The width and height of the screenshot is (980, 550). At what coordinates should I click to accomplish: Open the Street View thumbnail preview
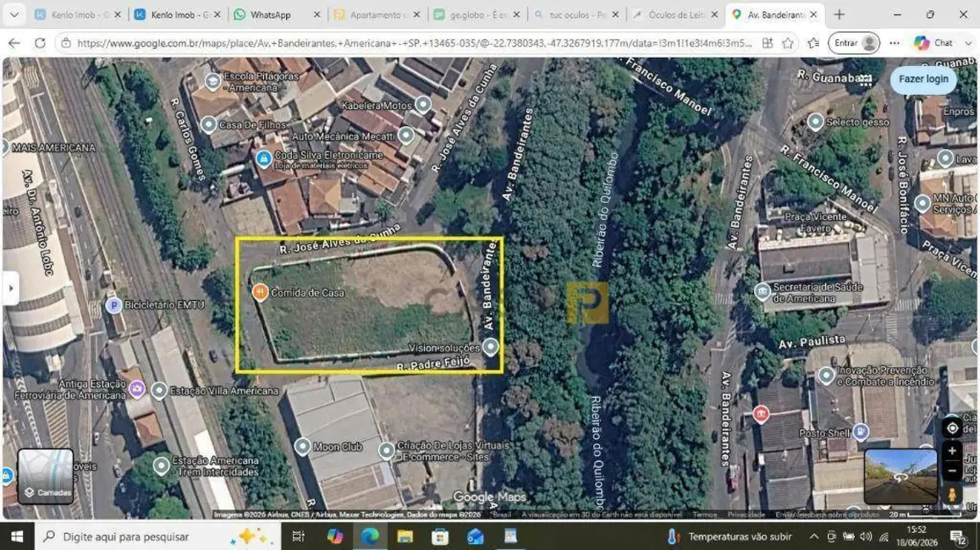(x=900, y=476)
